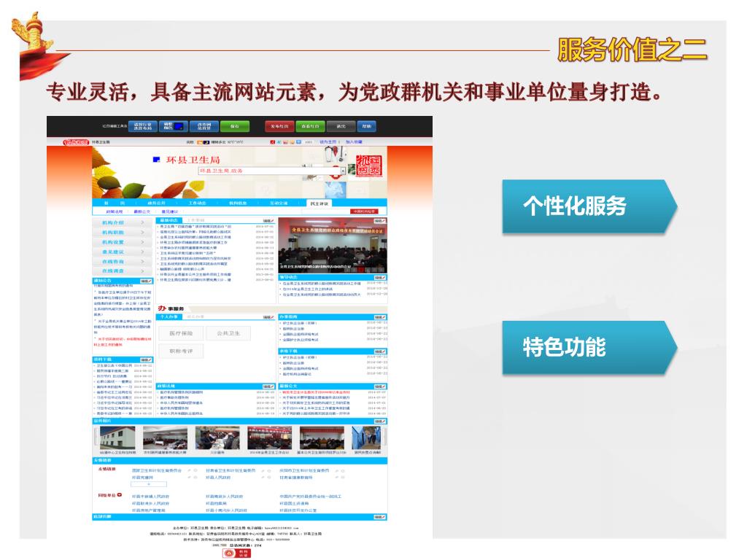Click the red share icon in top bar
747x560 pixels.
[x=273, y=142]
